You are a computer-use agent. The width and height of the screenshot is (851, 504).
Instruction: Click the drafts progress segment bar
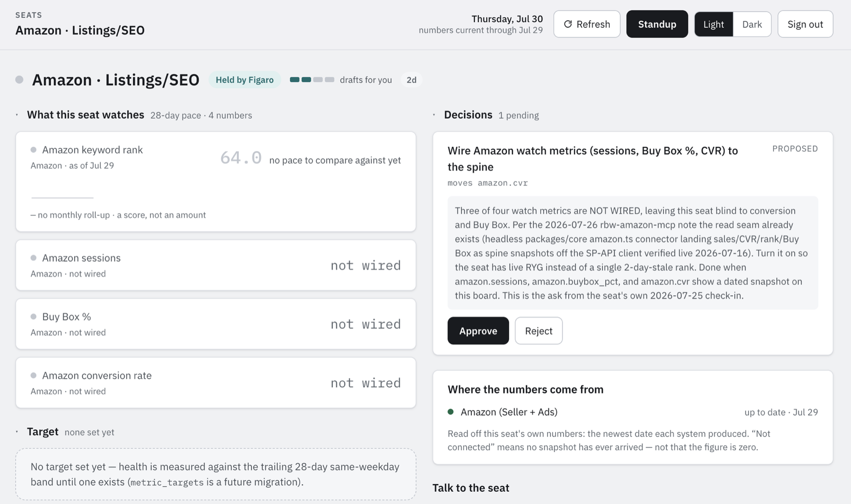312,79
